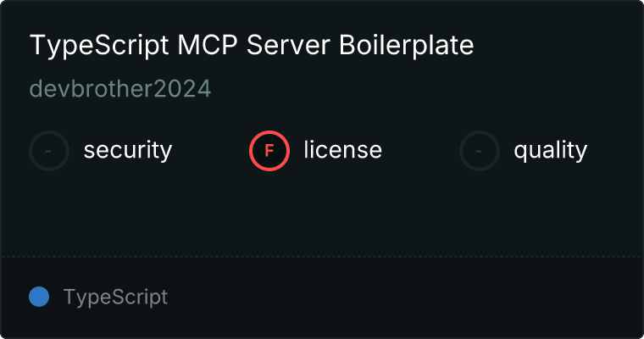Click the dashed divider above the footer
The height and width of the screenshot is (339, 644).
322,257
